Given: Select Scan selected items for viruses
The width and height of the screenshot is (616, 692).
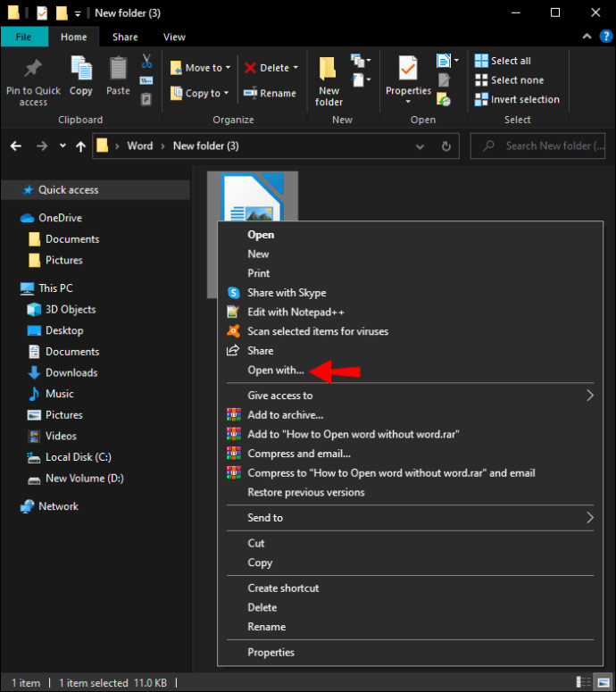Looking at the screenshot, I should (411, 331).
